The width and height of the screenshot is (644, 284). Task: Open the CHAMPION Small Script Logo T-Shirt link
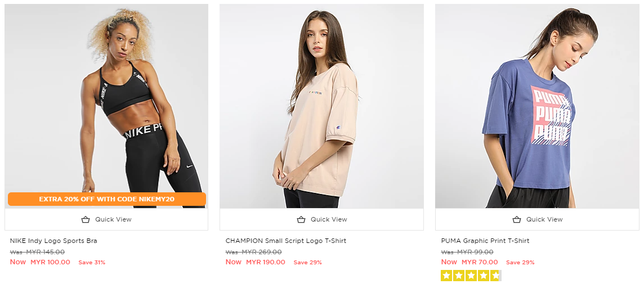tap(286, 241)
